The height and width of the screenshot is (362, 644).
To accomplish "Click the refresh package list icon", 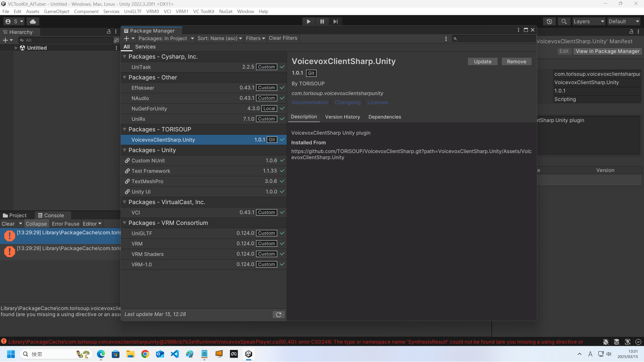I will [x=279, y=315].
